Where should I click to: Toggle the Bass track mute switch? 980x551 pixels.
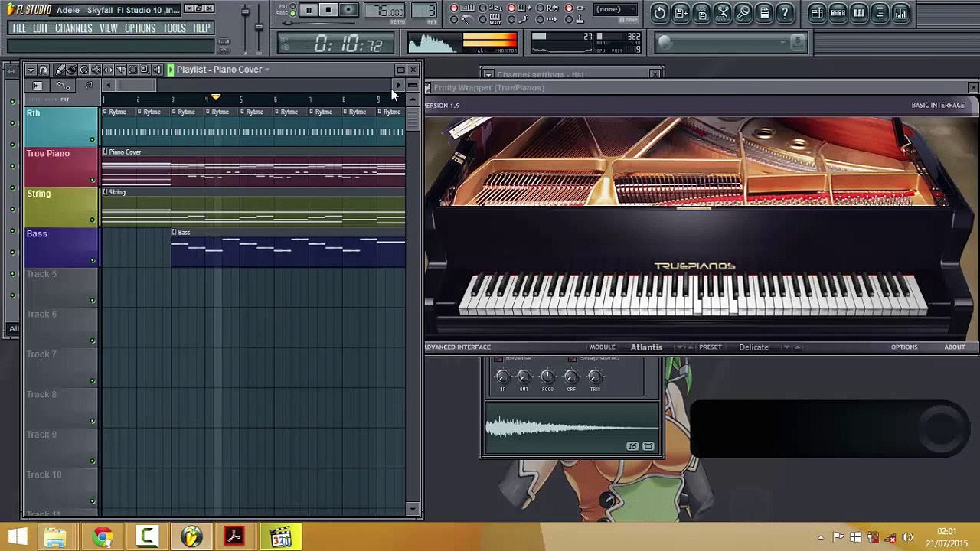93,260
